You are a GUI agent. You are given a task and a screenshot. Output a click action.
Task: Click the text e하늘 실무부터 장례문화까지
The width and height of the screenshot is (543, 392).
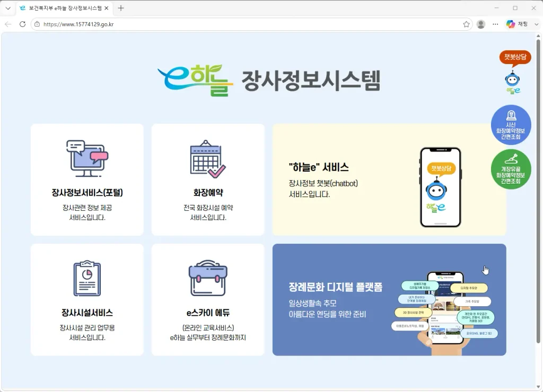[x=208, y=337]
